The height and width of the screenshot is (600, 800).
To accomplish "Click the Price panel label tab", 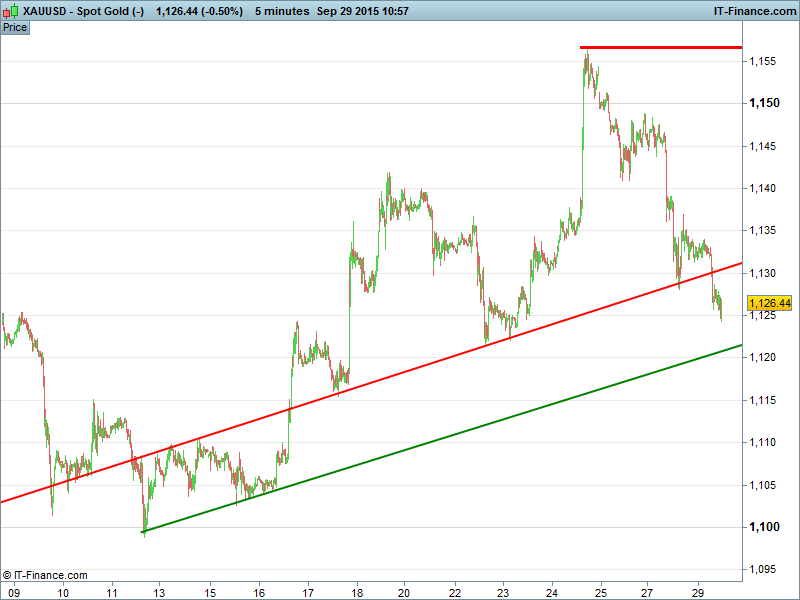I will (15, 27).
